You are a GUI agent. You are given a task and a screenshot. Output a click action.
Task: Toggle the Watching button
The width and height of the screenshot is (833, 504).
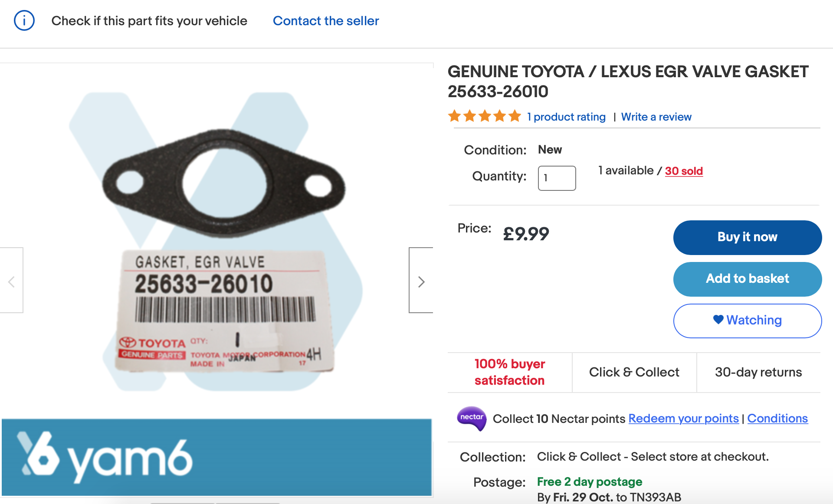748,321
